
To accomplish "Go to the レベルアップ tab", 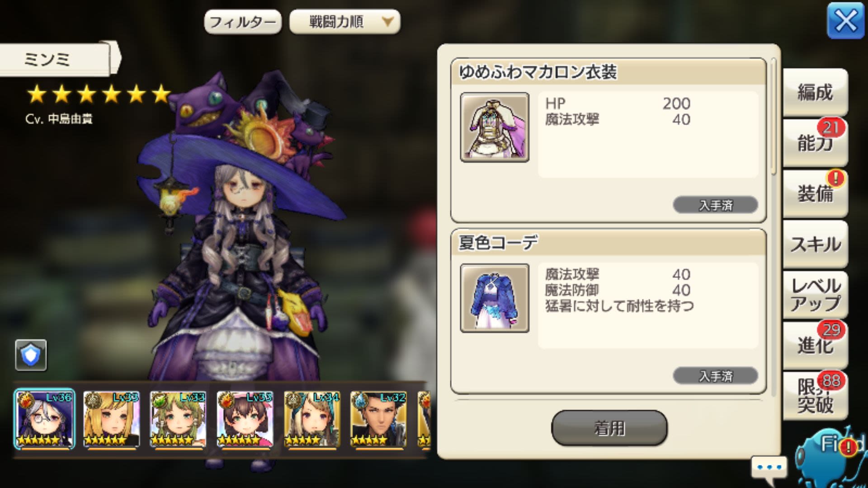I will 815,295.
